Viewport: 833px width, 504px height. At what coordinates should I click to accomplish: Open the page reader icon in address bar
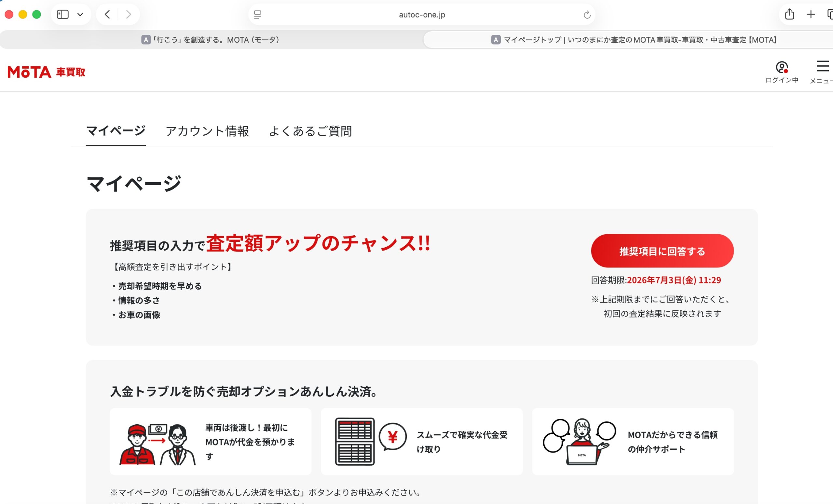(x=258, y=15)
